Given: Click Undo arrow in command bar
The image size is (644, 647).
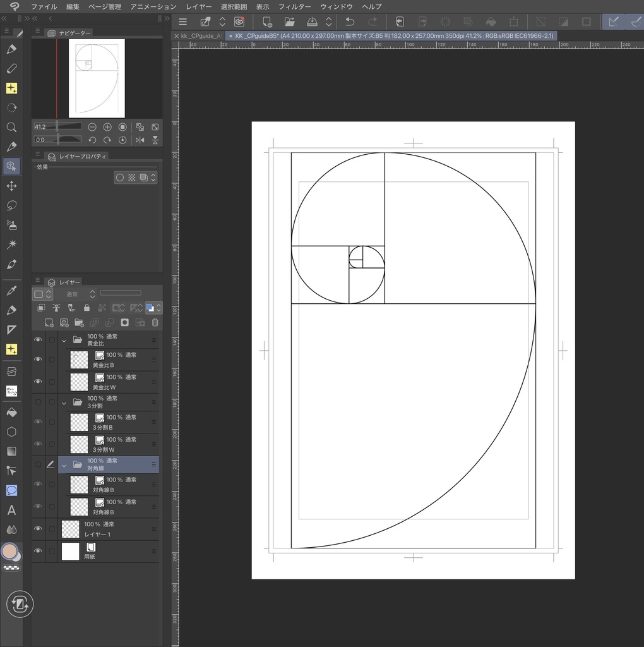Looking at the screenshot, I should point(350,21).
